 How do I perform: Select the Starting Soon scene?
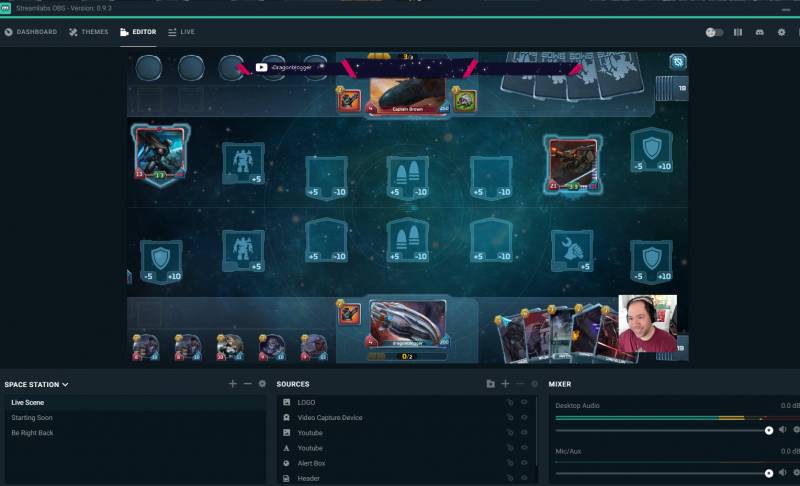[135, 418]
